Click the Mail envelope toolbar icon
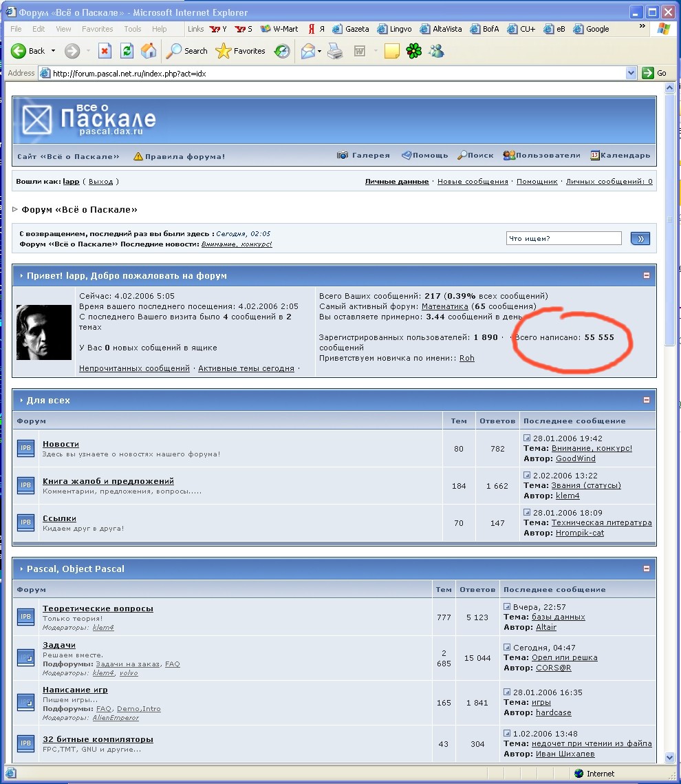This screenshot has width=681, height=784. click(307, 51)
